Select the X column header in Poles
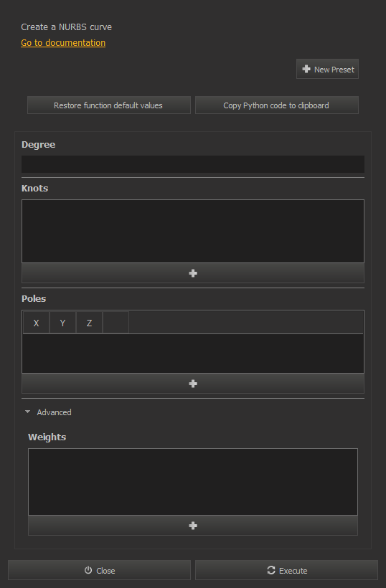386x588 pixels. point(36,323)
